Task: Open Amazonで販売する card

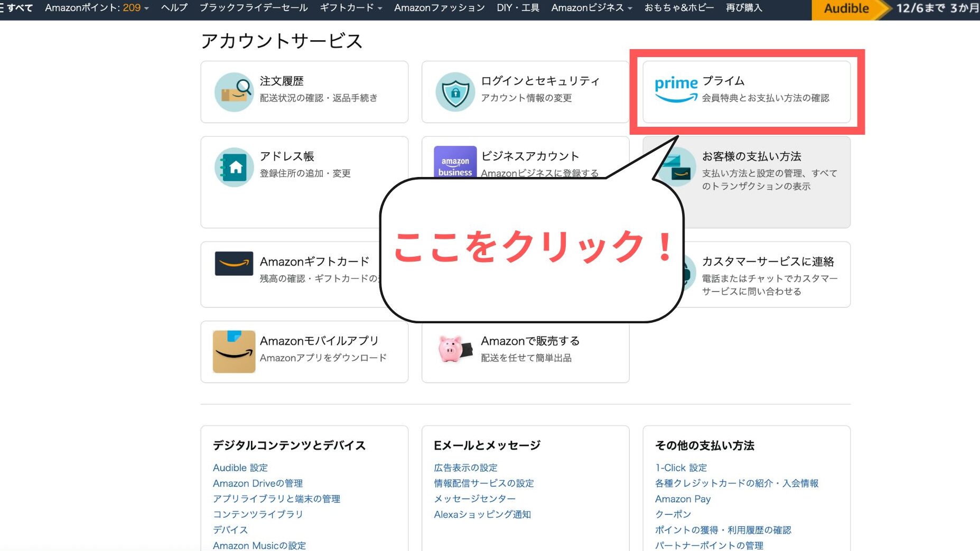Action: (x=525, y=352)
